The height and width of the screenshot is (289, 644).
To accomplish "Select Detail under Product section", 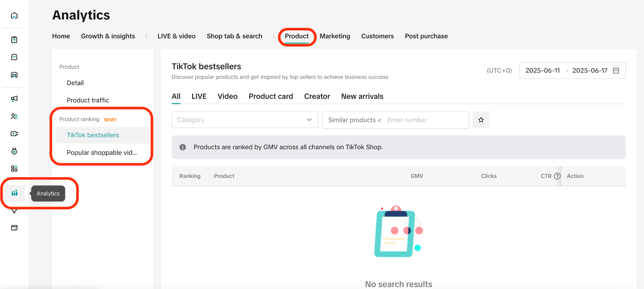I will click(x=75, y=83).
